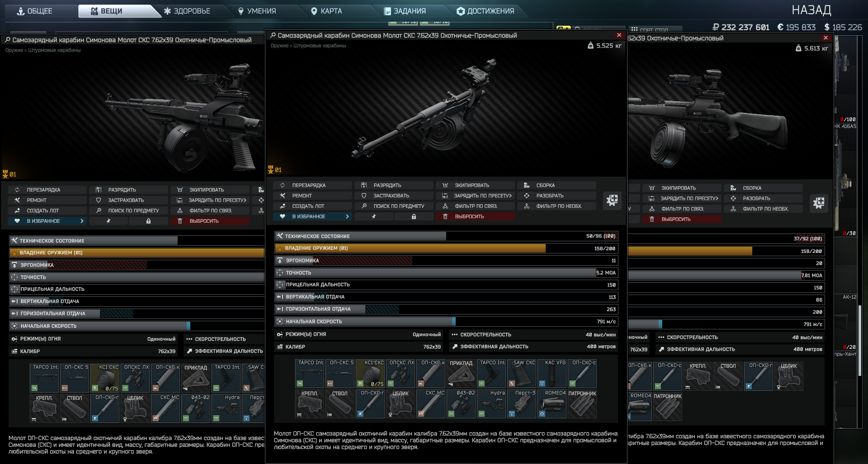
Task: Click СОЗДАТЬ ЛОТ in the front window
Action: point(312,206)
